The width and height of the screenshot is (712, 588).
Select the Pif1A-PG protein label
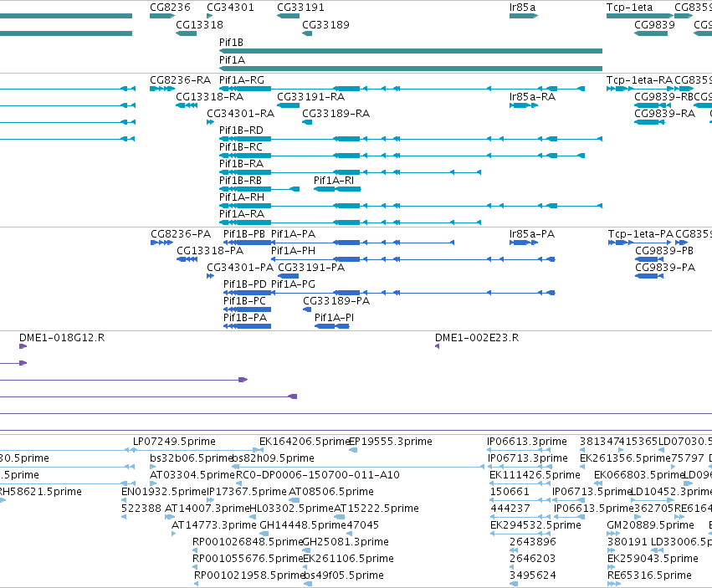(293, 284)
